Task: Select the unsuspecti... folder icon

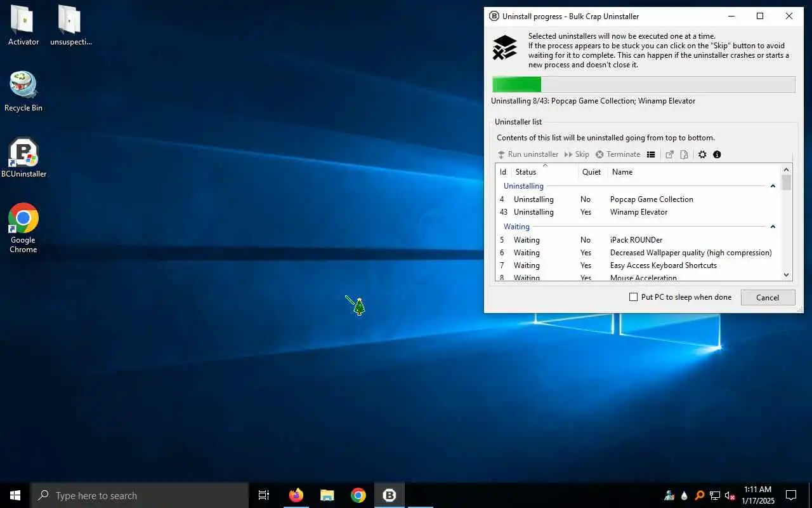Action: (x=70, y=25)
